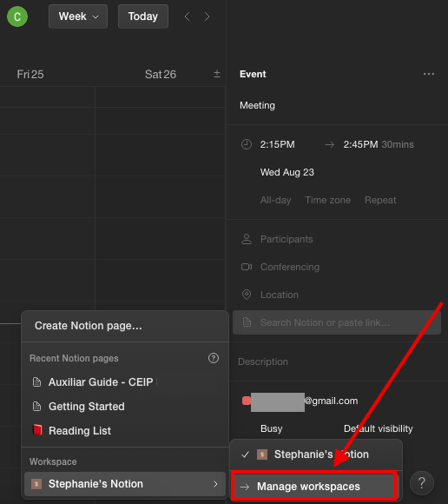This screenshot has width=448, height=504.
Task: Select the Fri 25 column header
Action: (x=30, y=74)
